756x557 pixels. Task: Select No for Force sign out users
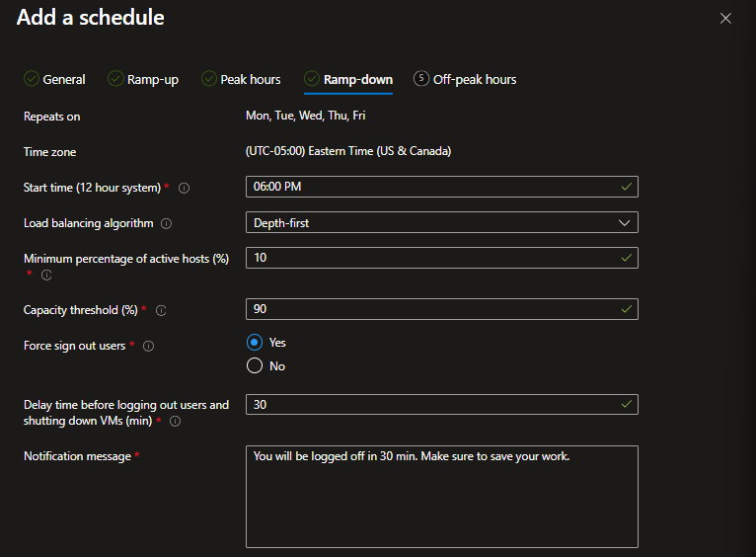[x=255, y=365]
